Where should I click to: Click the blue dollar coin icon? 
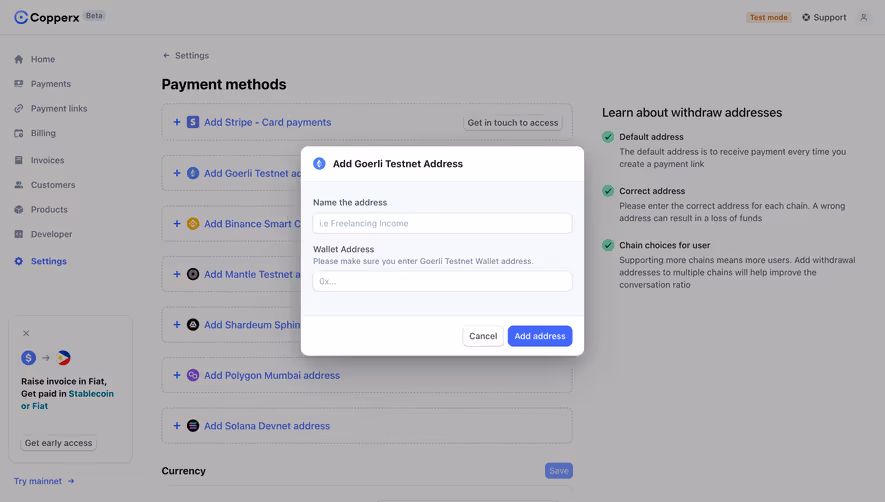point(29,358)
